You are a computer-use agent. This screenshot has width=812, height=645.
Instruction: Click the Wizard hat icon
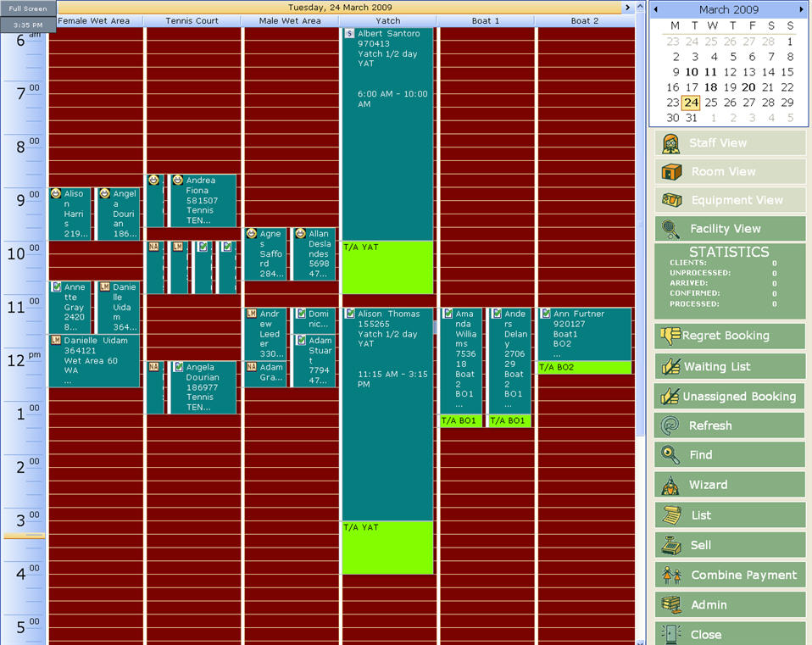670,485
